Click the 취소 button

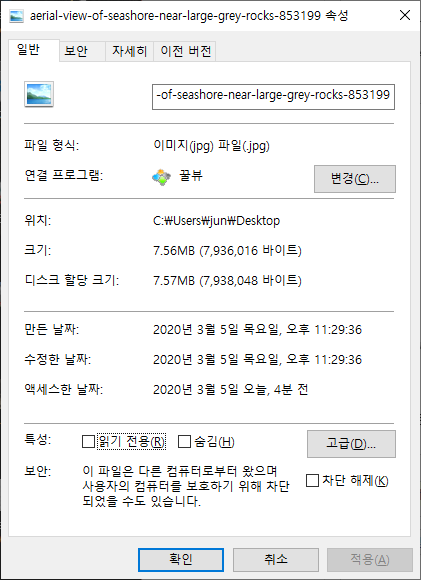[276, 559]
